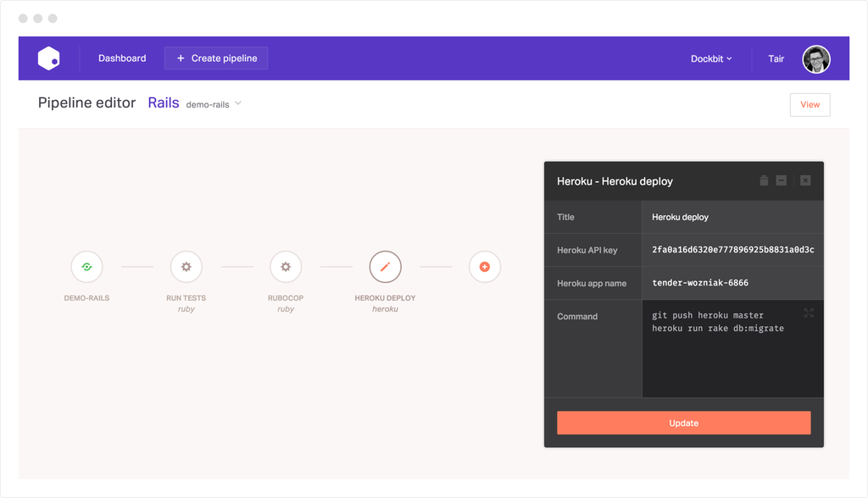
Task: Click the Rails pipeline name link
Action: point(164,103)
